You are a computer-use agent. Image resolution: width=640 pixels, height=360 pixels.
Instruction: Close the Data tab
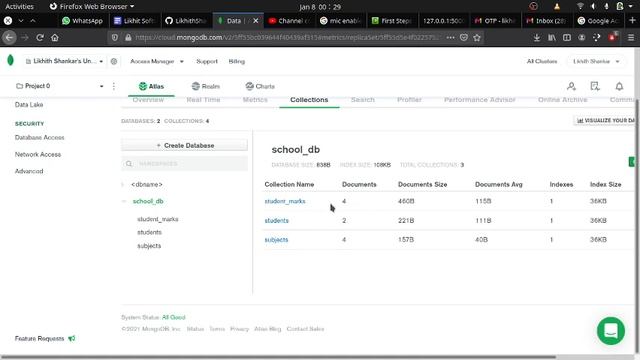click(256, 20)
